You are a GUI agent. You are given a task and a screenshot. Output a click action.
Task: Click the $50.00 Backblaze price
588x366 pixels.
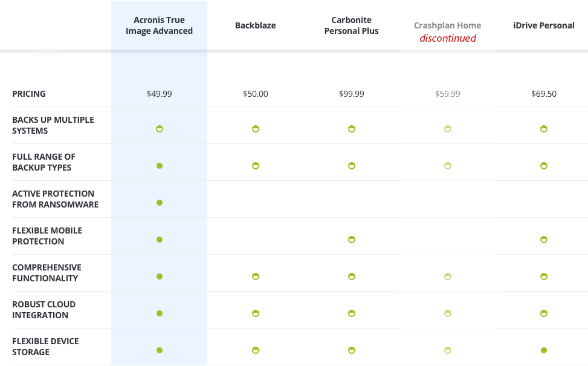point(256,94)
